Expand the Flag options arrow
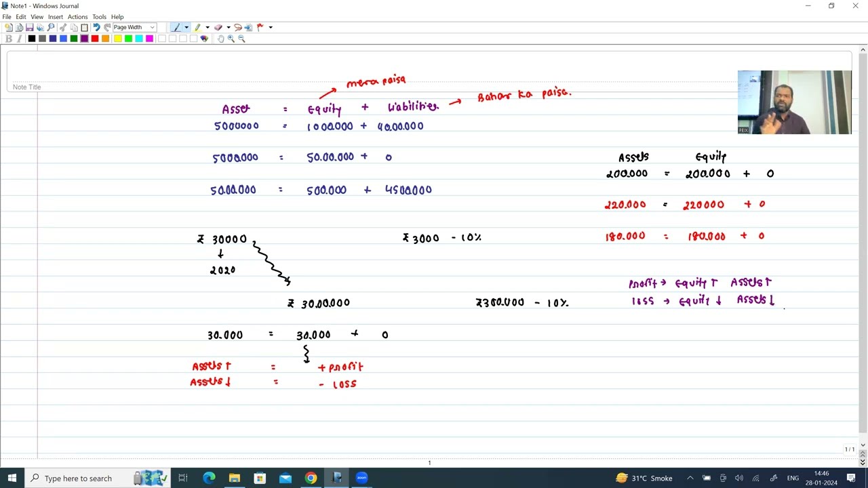The width and height of the screenshot is (868, 488). click(x=271, y=27)
